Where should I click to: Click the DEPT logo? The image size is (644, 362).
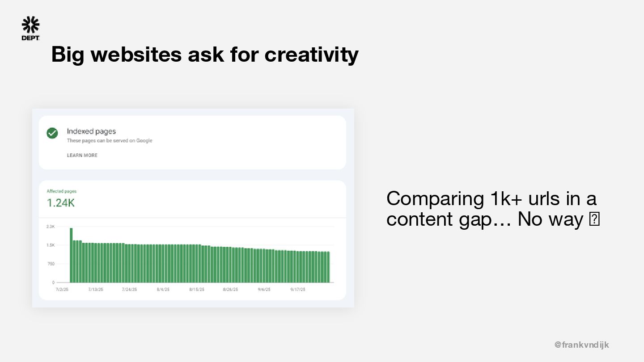tap(30, 29)
